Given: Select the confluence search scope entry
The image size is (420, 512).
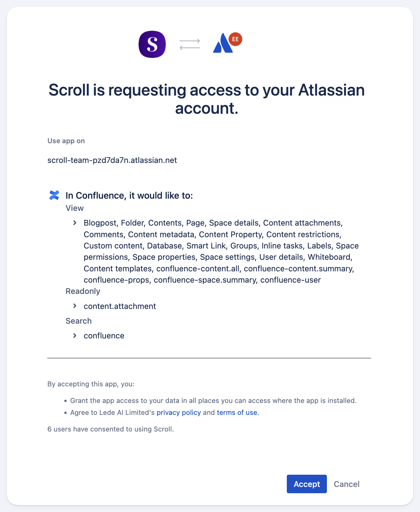Looking at the screenshot, I should tap(104, 336).
